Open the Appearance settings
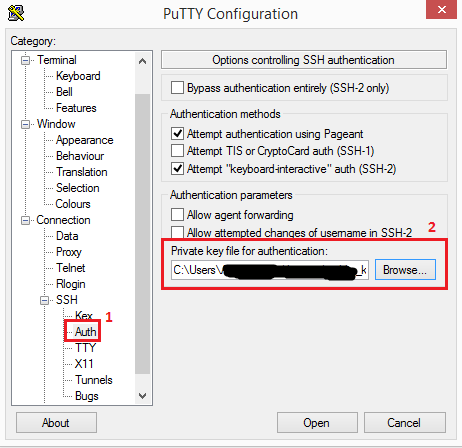The image size is (462, 448). pyautogui.click(x=85, y=140)
